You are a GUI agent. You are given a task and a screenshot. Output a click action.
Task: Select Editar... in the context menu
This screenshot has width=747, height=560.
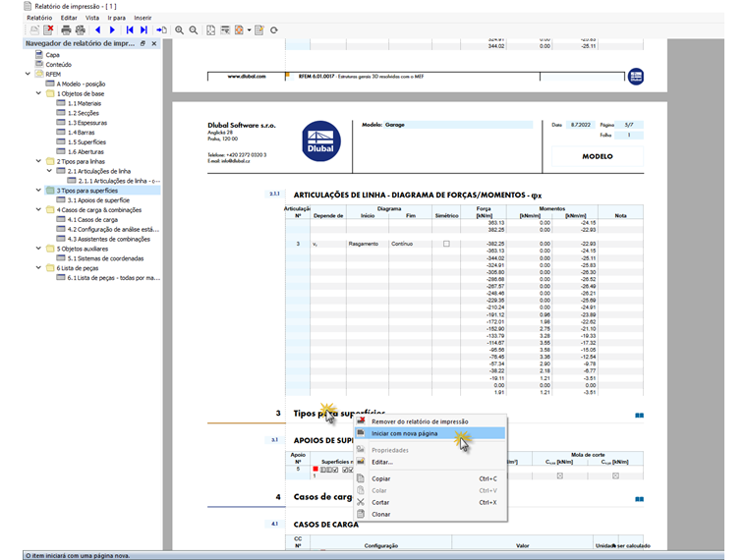(x=431, y=462)
